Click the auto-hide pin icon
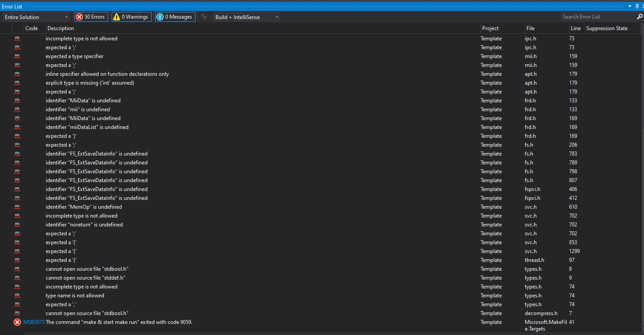644x335 pixels. pyautogui.click(x=636, y=6)
